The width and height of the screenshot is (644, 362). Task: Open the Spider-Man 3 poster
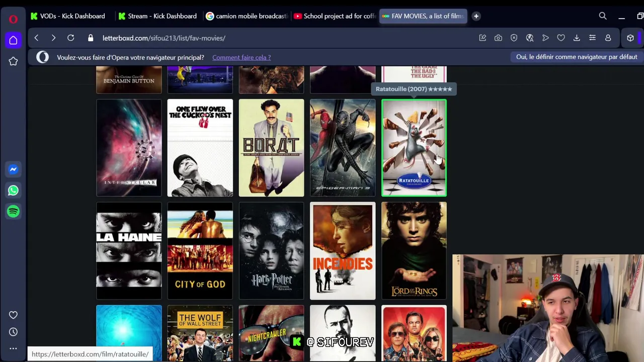(343, 148)
